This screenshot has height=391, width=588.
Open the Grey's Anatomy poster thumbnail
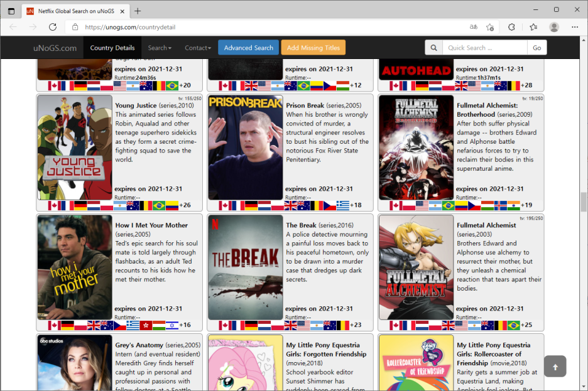tap(75, 363)
